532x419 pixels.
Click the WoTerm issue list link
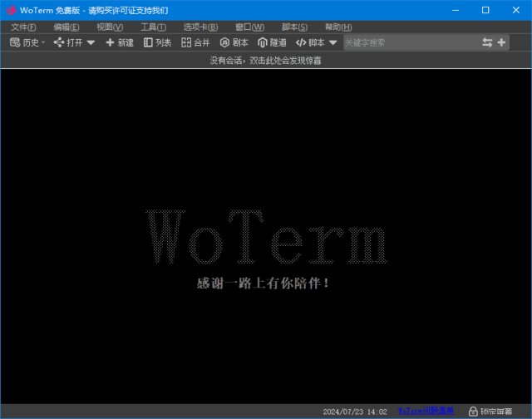coord(426,412)
